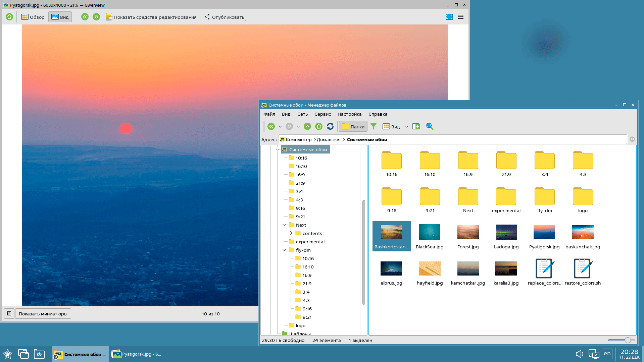This screenshot has width=644, height=362.
Task: Toggle the Папки folders panel
Action: (353, 126)
